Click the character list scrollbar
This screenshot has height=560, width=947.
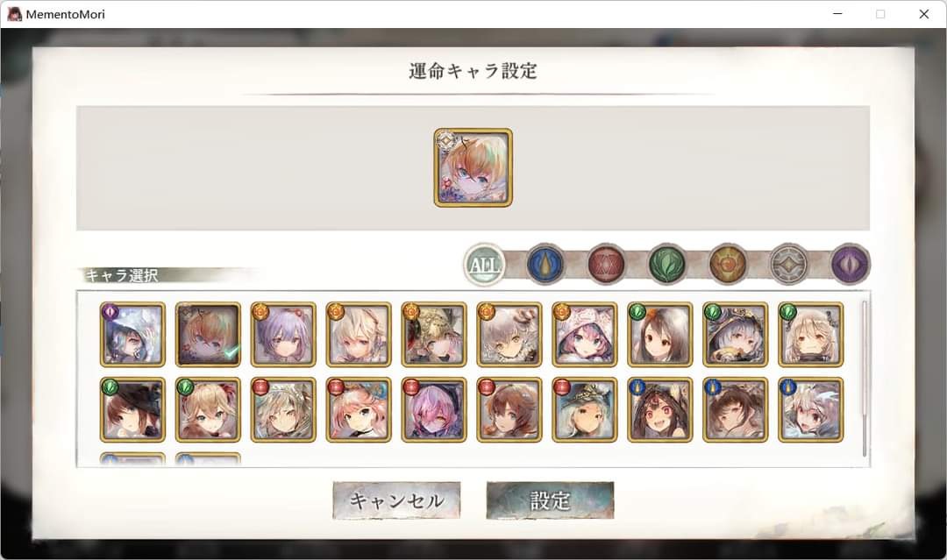865,378
